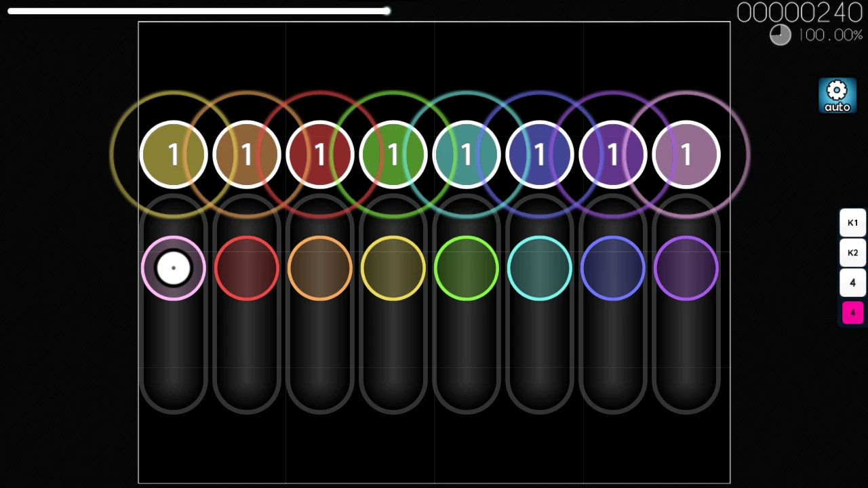Hit the dark red circle numbered 1
The image size is (868, 488).
coord(320,155)
